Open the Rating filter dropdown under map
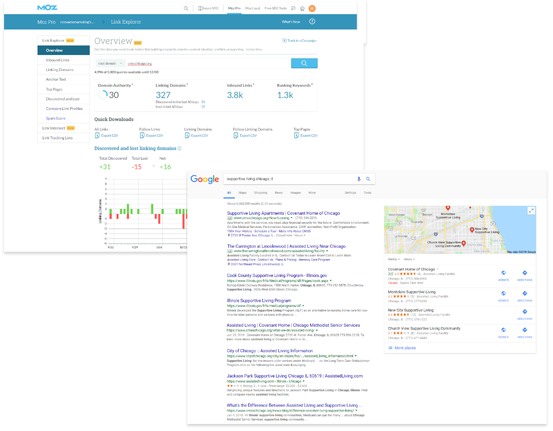 click(394, 259)
